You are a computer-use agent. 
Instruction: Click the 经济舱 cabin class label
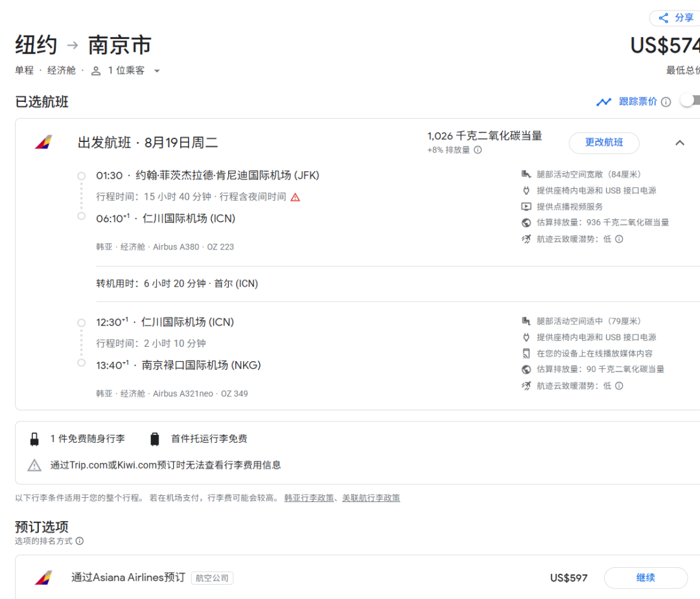click(x=62, y=71)
